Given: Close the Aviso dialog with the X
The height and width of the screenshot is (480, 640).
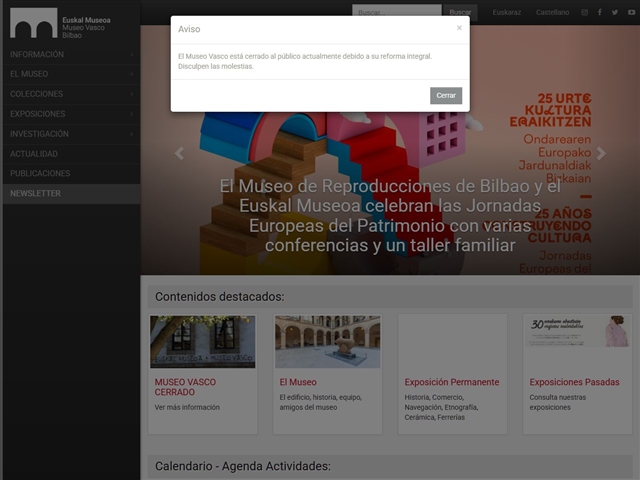Looking at the screenshot, I should pos(459,28).
